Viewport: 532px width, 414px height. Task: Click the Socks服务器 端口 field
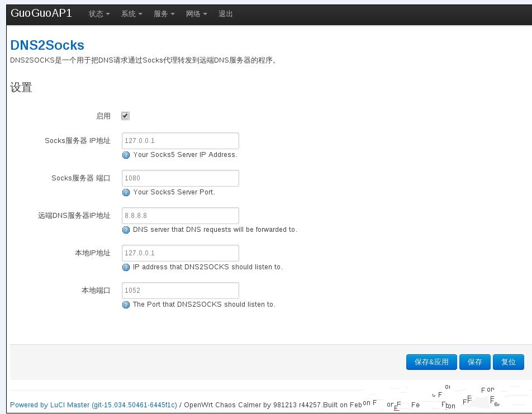(180, 178)
